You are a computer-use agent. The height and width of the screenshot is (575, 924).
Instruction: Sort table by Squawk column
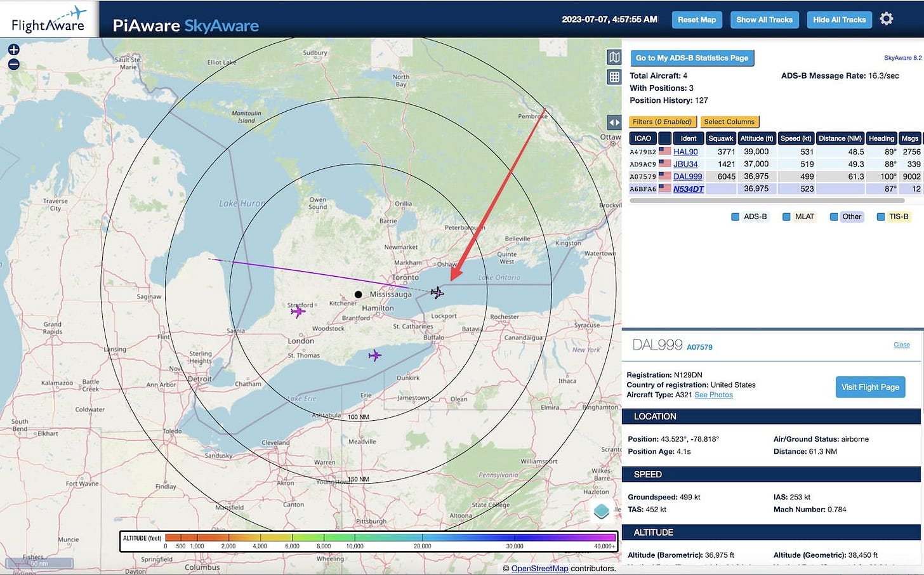720,138
